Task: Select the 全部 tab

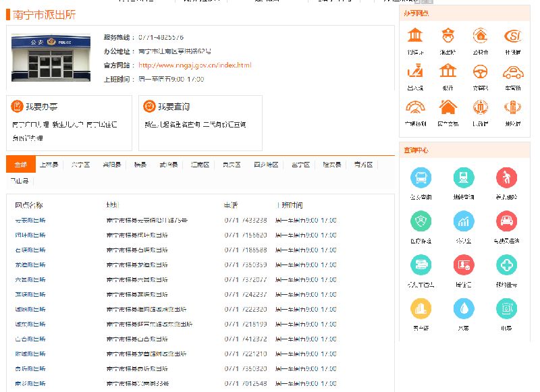Action: click(21, 165)
